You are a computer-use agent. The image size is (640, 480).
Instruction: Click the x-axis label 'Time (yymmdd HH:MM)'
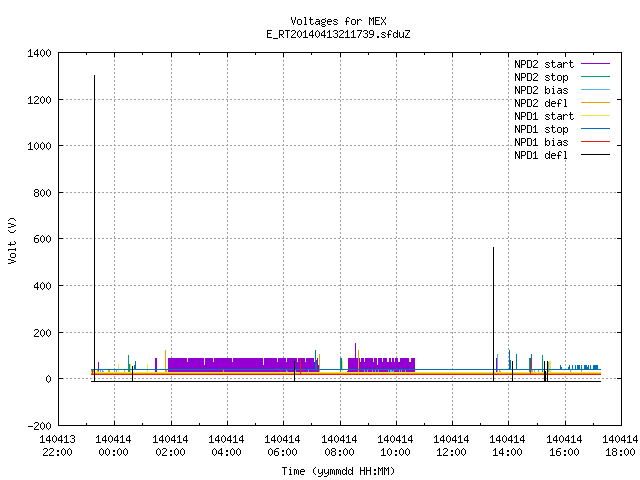point(338,471)
